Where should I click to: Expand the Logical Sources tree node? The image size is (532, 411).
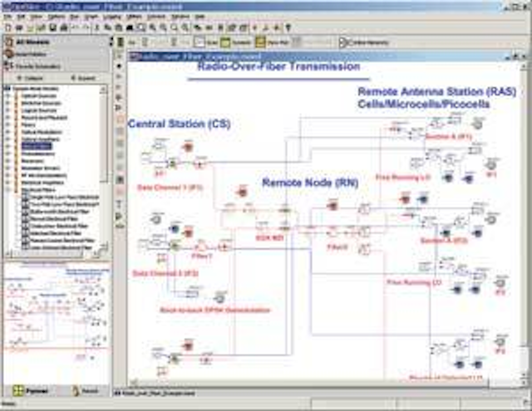click(x=7, y=110)
